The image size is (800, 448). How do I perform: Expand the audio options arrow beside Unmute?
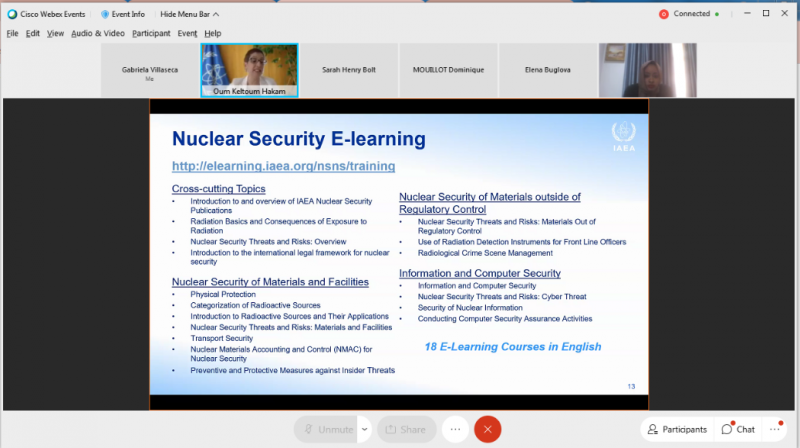point(364,430)
